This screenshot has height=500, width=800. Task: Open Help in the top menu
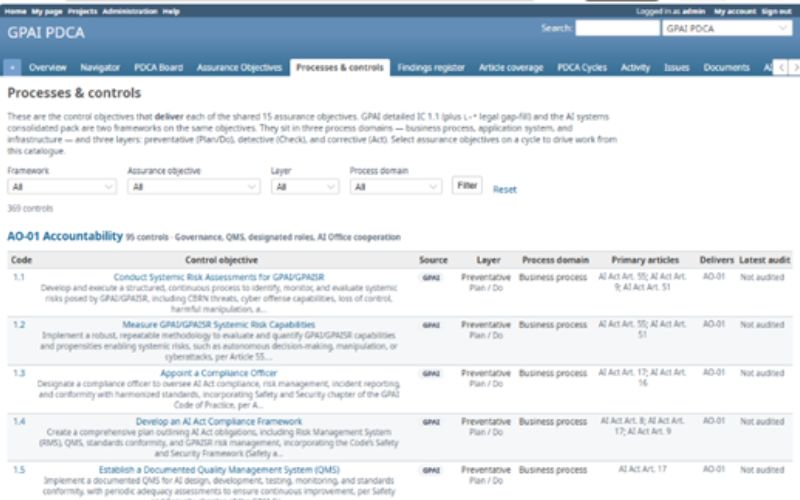click(x=171, y=11)
